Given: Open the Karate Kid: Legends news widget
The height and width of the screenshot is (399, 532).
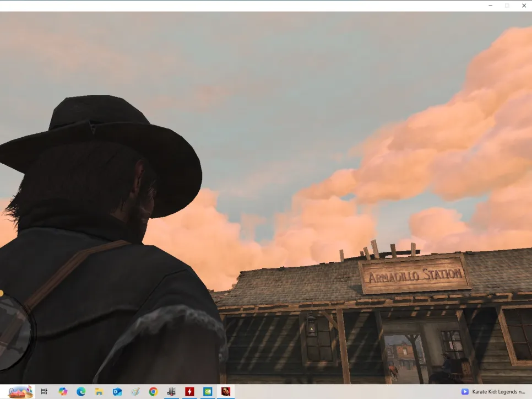Looking at the screenshot, I should pos(493,391).
